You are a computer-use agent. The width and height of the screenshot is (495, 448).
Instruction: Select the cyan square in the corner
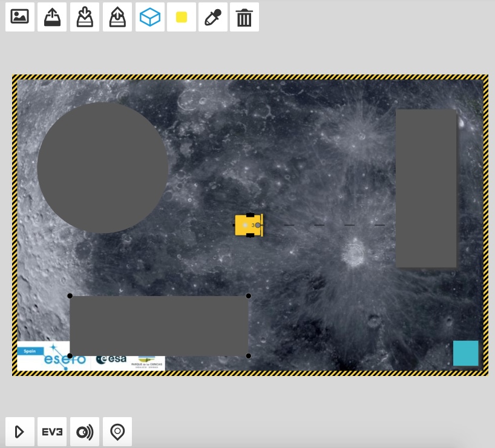click(465, 353)
